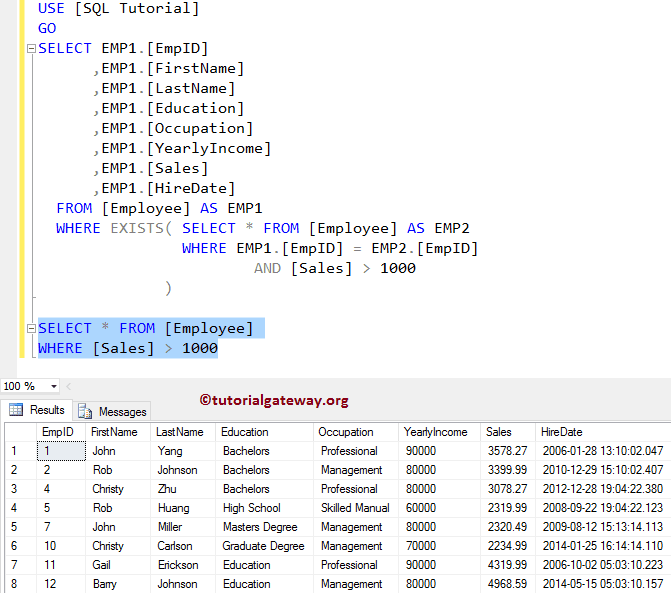Click the 'Gail' FirstName cell
The image size is (671, 593).
tap(118, 565)
